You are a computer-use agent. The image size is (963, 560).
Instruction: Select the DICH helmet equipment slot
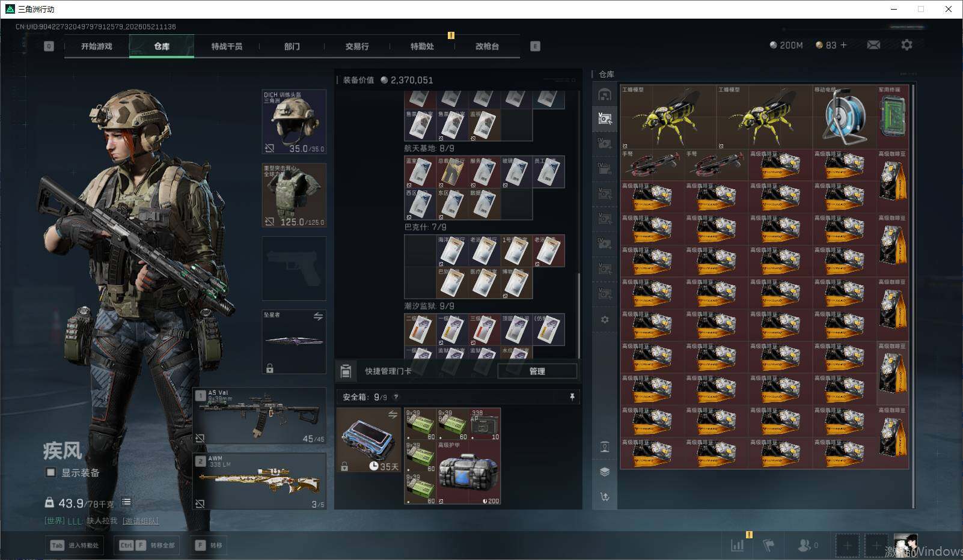point(295,121)
